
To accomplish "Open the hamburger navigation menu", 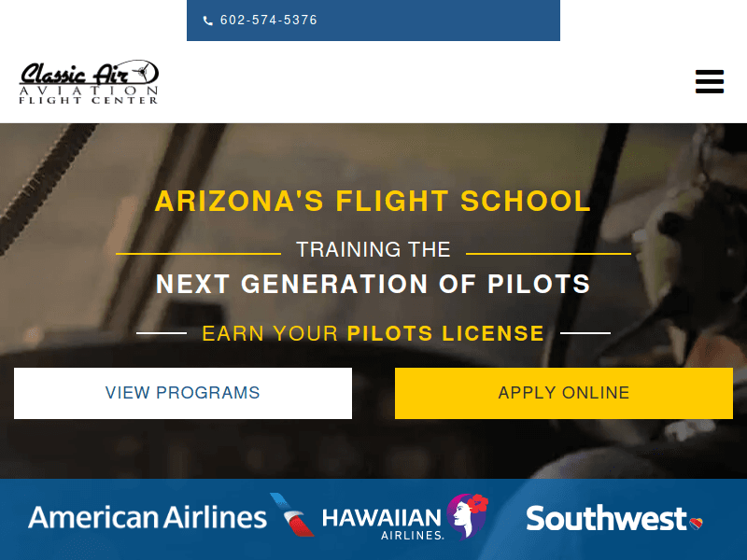I will (x=710, y=82).
